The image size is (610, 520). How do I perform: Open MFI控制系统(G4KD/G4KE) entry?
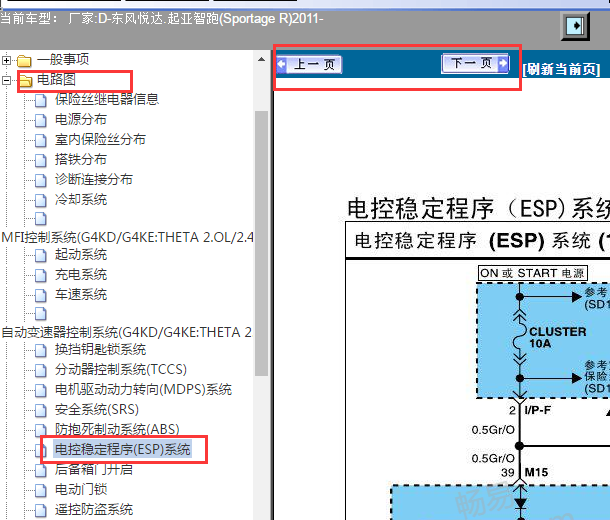(x=128, y=237)
